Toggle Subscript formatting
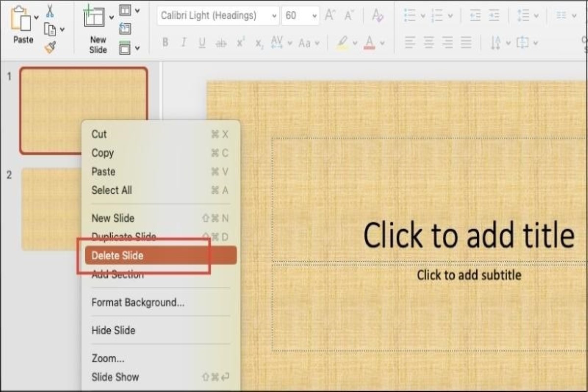 click(x=259, y=43)
